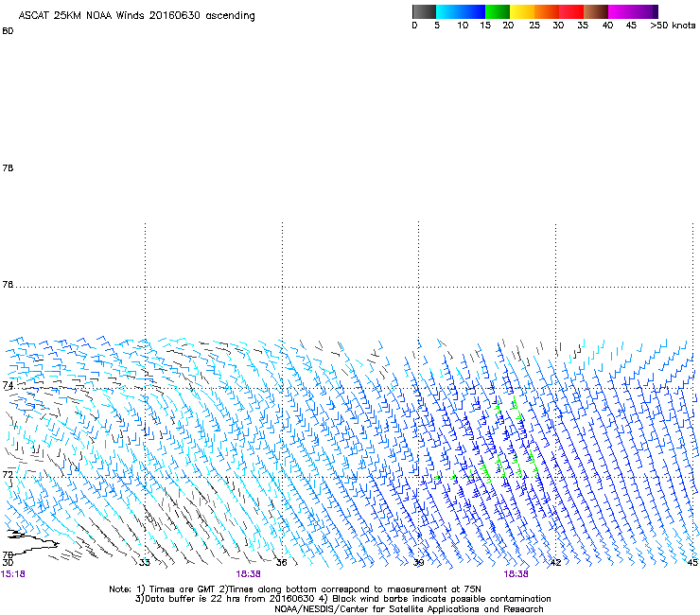Click the '18:38' time label between longitudes 39 and 42
Screen dimensions: 700x615
point(516,574)
